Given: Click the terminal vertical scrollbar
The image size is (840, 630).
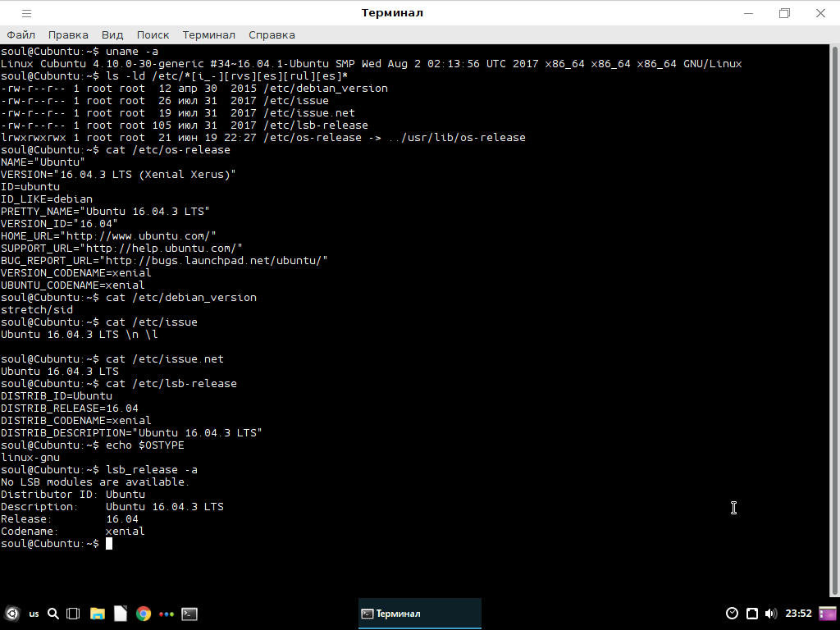Looking at the screenshot, I should pyautogui.click(x=834, y=321).
